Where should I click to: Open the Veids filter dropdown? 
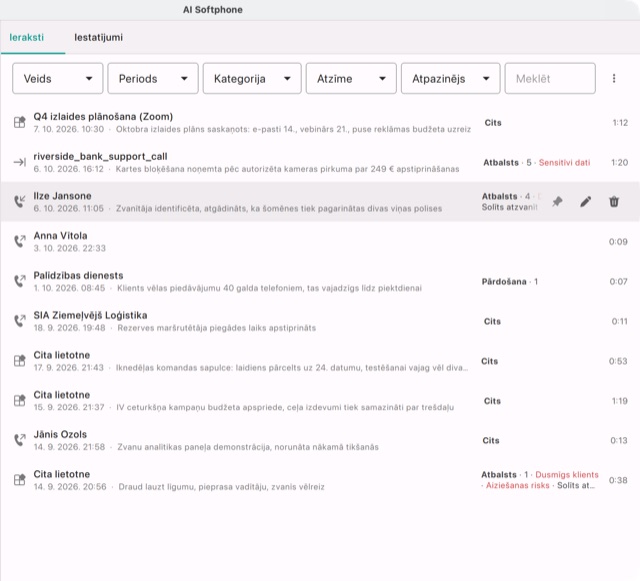58,78
